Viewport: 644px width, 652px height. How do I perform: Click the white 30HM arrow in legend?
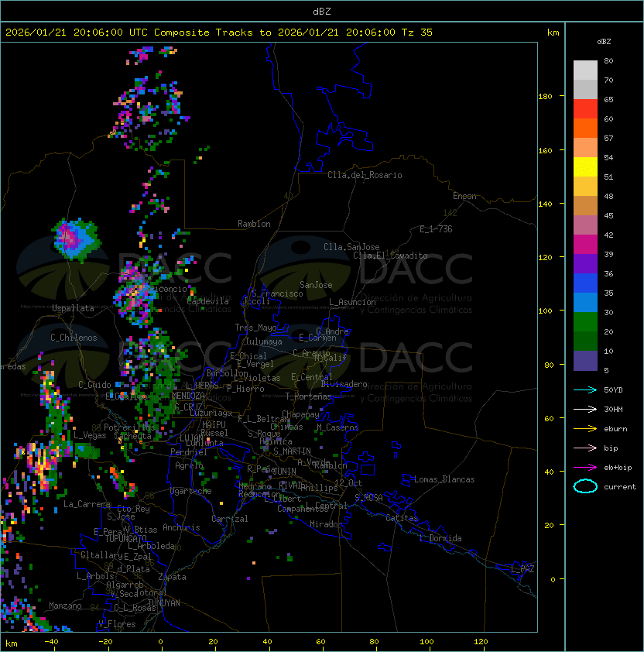(585, 409)
